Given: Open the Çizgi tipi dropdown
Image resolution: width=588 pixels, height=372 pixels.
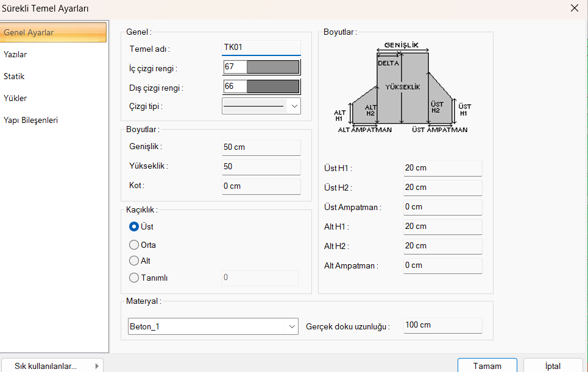Looking at the screenshot, I should (294, 106).
